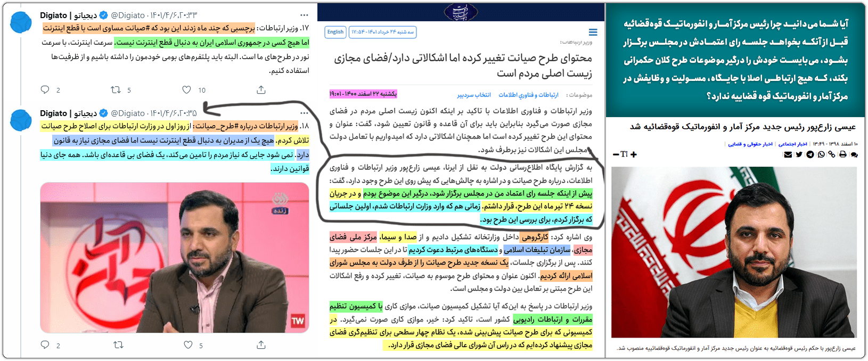Screen dimensions: 868x361
Task: Open comments via the speech bubbles icon
Action: pyautogui.click(x=854, y=154)
